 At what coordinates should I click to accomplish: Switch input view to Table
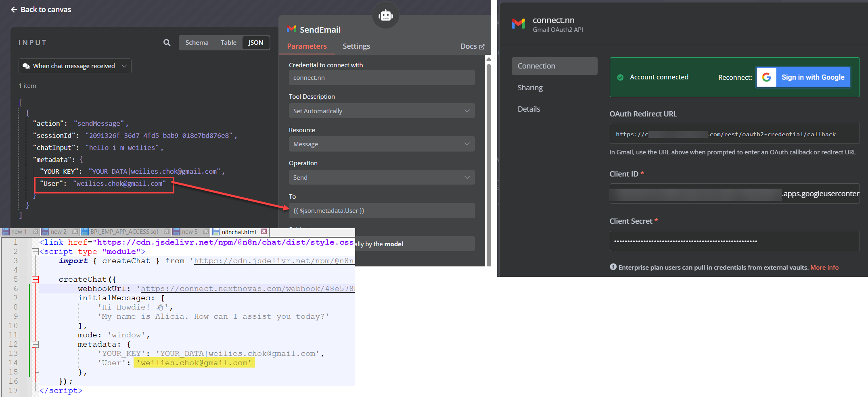tap(228, 43)
